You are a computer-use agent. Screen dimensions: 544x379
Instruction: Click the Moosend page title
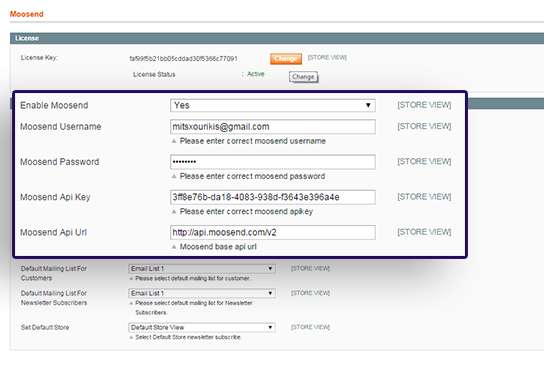coord(27,14)
